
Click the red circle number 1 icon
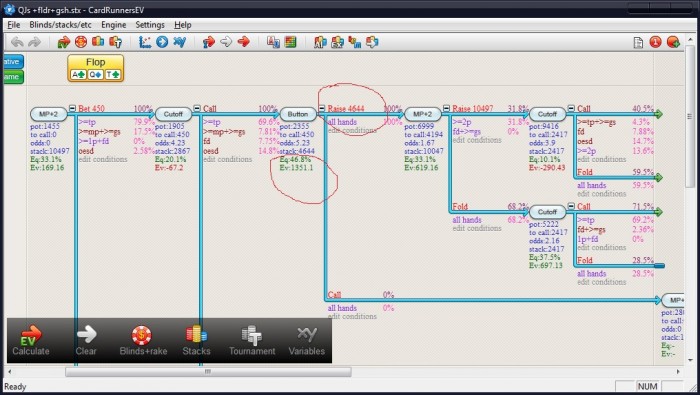655,42
